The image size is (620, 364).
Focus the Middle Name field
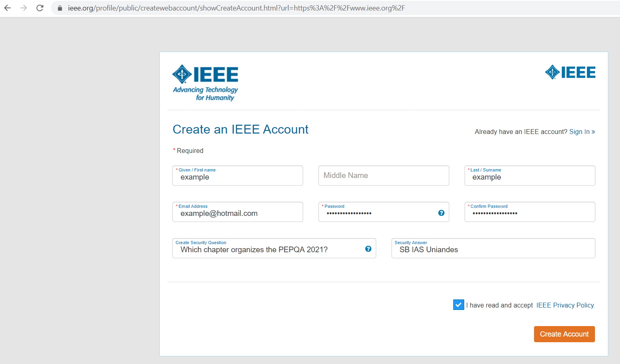384,176
